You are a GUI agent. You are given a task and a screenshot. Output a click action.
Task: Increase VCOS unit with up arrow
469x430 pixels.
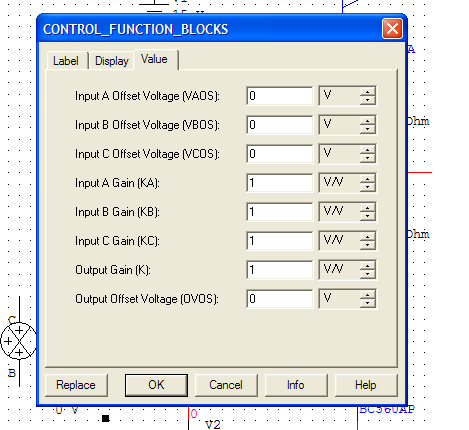point(368,150)
